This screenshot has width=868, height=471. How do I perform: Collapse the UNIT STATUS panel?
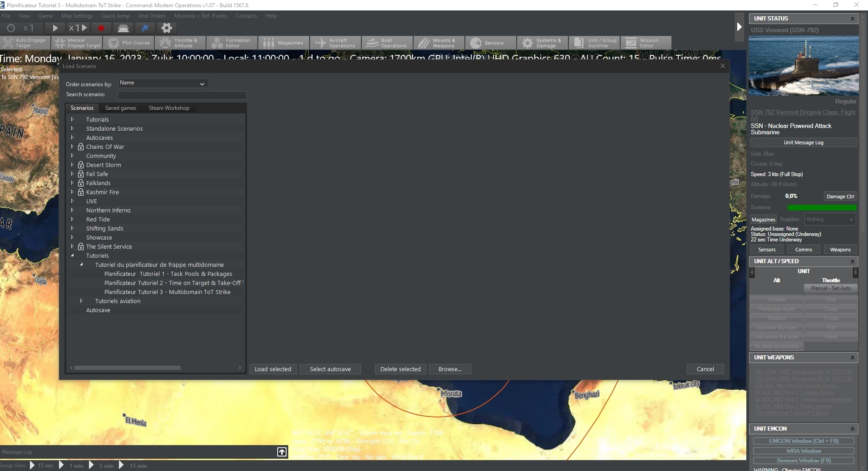click(x=852, y=19)
